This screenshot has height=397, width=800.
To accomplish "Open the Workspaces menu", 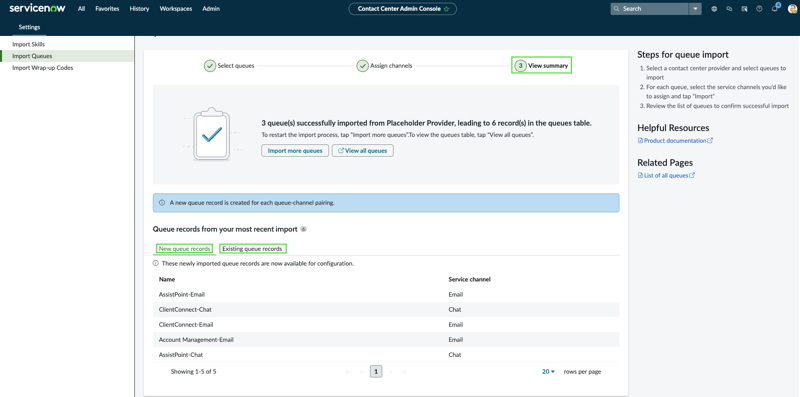I will point(176,9).
